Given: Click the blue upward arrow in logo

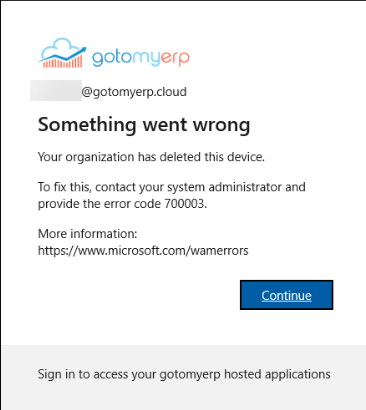Looking at the screenshot, I should tap(64, 55).
